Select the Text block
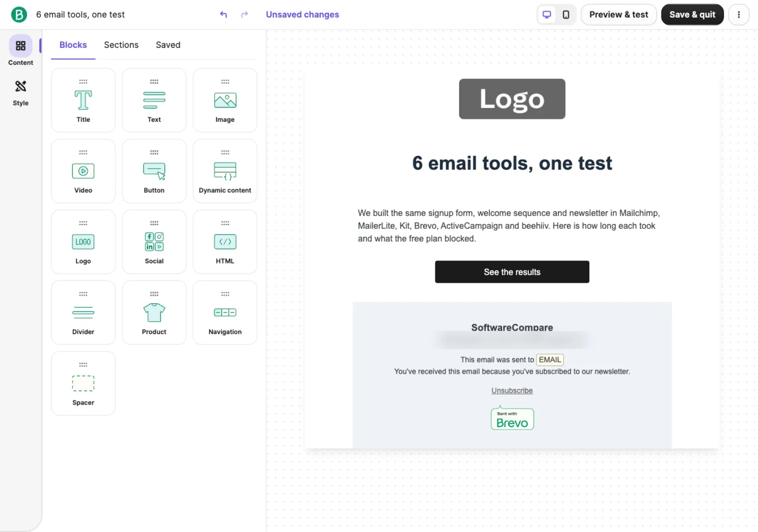 point(154,100)
